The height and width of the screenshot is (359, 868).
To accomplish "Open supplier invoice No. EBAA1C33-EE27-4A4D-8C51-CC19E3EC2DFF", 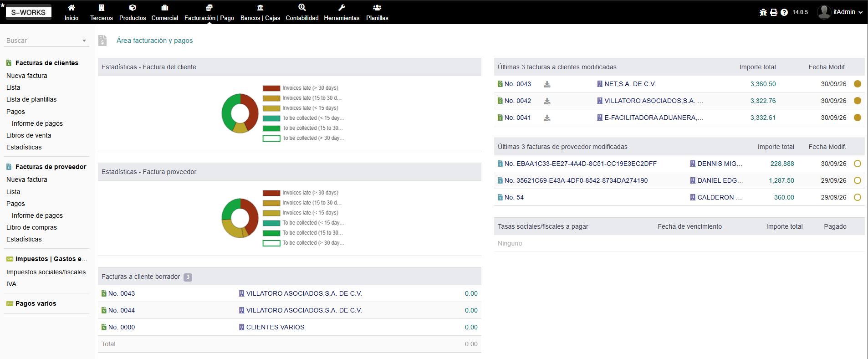I will pyautogui.click(x=581, y=164).
